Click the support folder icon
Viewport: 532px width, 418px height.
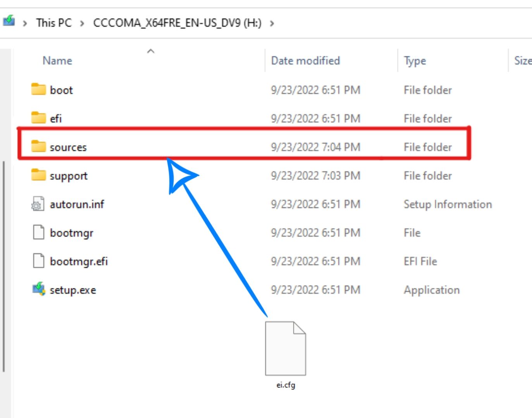38,175
